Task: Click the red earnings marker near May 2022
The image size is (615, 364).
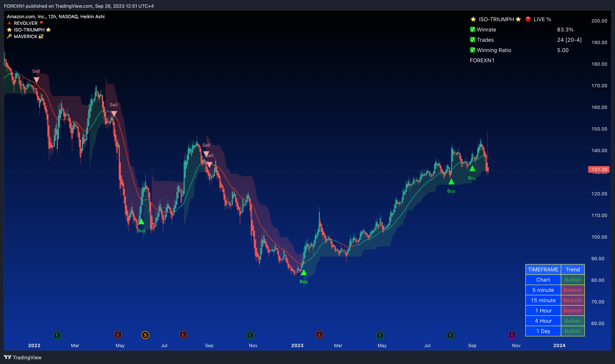Action: pyautogui.click(x=118, y=335)
